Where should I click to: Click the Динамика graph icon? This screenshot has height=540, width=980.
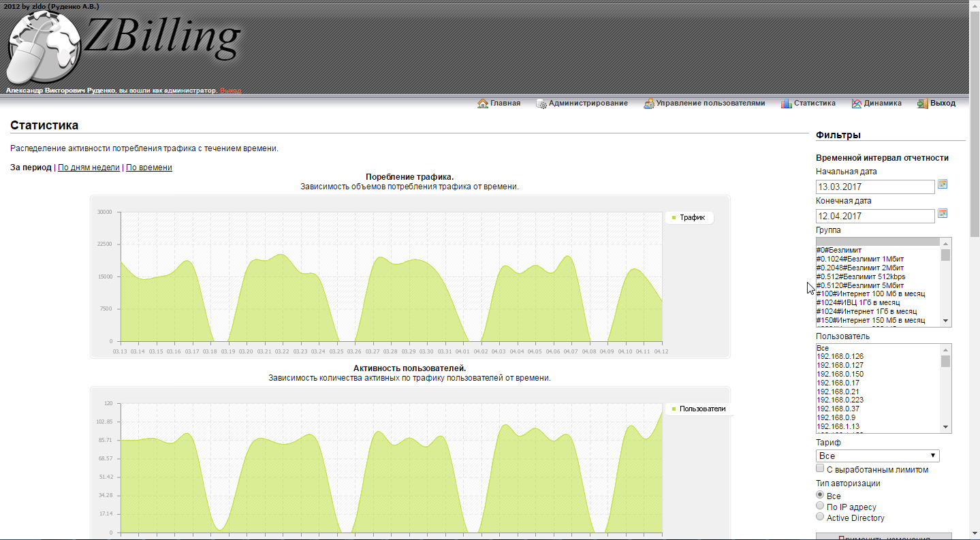857,104
